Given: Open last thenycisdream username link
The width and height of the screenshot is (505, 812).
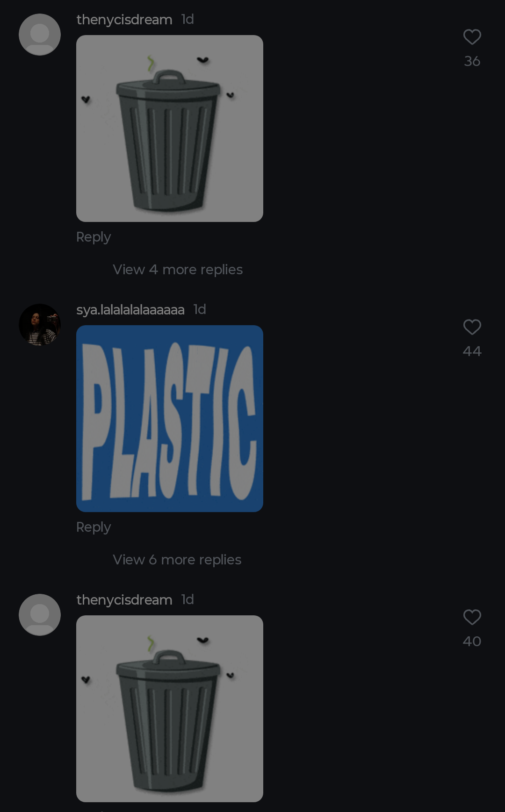Looking at the screenshot, I should [x=124, y=600].
